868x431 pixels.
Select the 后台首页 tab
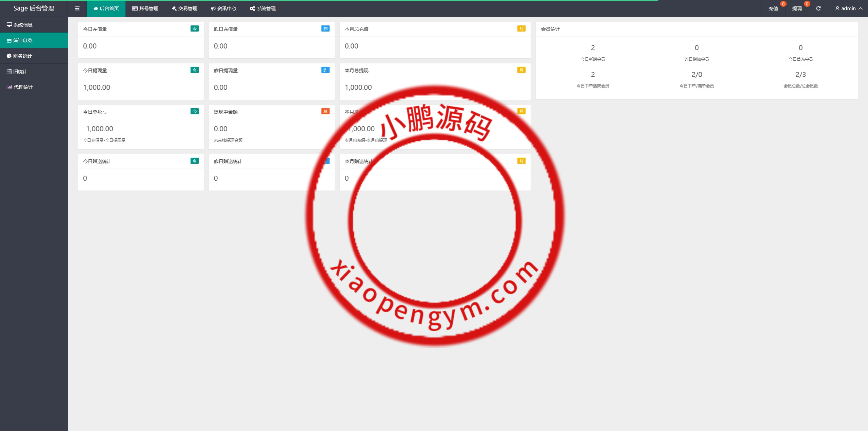coord(106,8)
